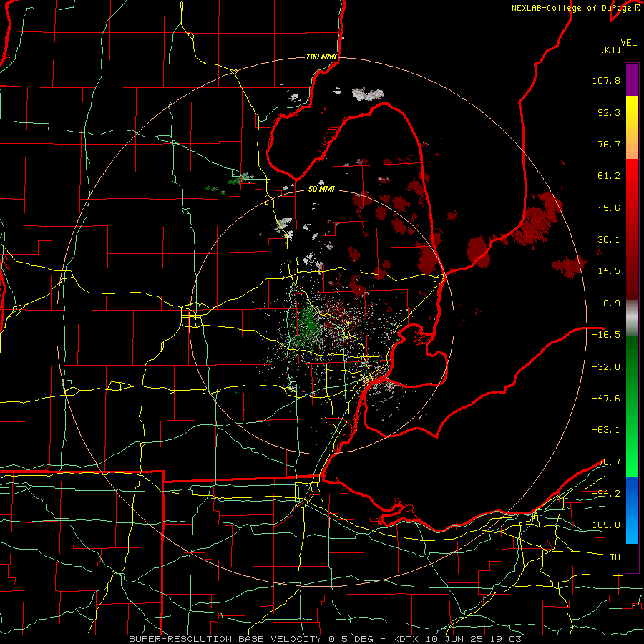The height and width of the screenshot is (644, 644).
Task: Select the -94.2 velocity scale value
Action: [x=606, y=494]
